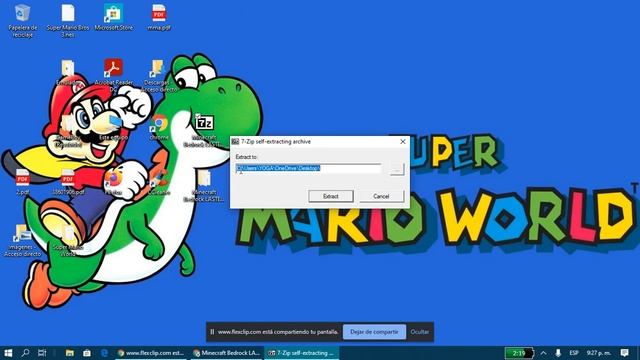Open taskbar search magnifier
Viewport: 640px width, 360px height.
click(25, 353)
